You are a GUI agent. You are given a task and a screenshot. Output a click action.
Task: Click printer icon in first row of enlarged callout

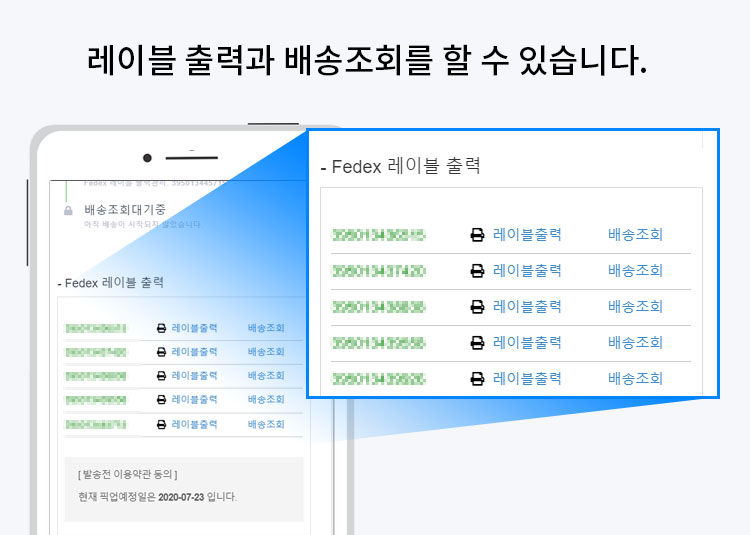[477, 235]
